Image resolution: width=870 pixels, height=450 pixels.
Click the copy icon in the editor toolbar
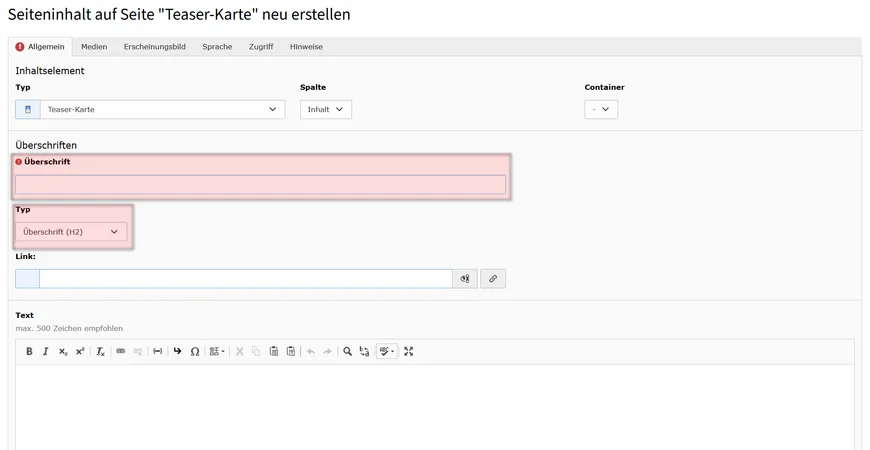pyautogui.click(x=256, y=351)
